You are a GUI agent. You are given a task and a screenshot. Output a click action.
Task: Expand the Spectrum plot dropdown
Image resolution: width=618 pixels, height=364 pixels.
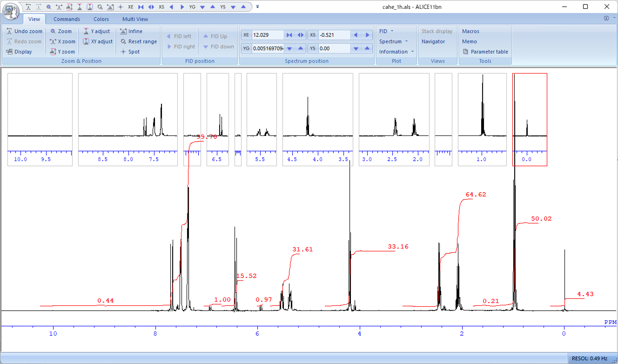(x=393, y=41)
